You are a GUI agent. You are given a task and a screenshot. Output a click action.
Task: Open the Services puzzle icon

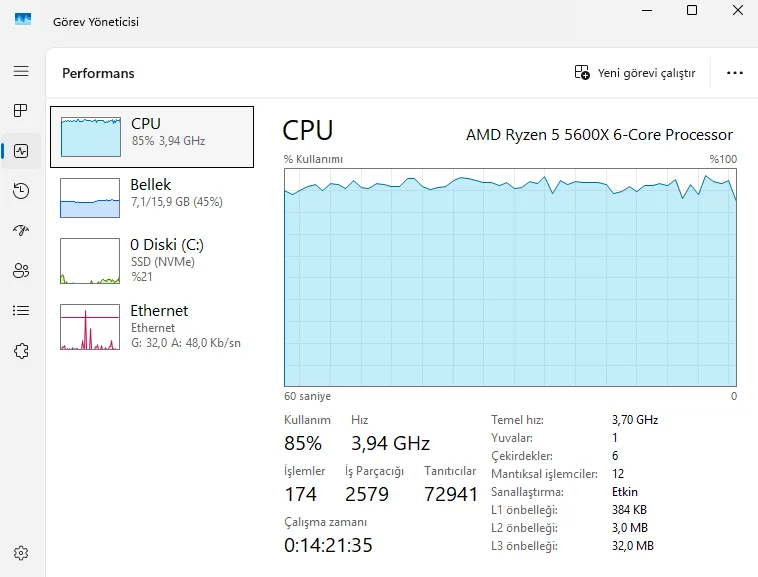point(21,350)
